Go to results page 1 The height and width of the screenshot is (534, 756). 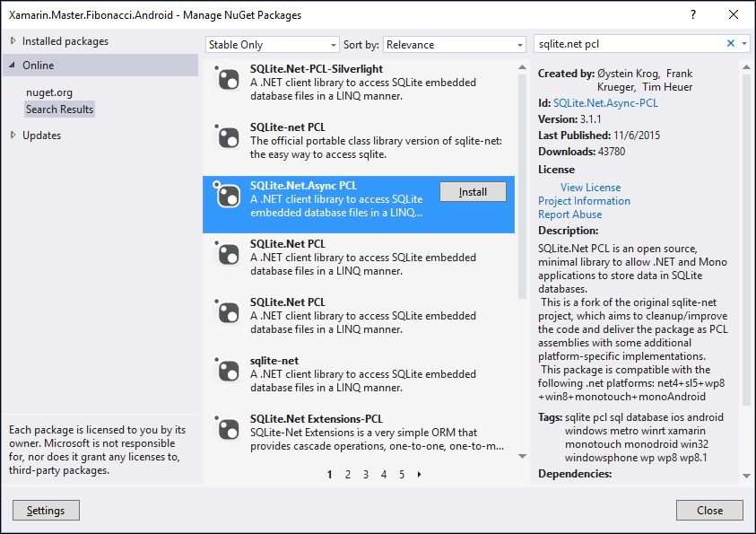[330, 474]
